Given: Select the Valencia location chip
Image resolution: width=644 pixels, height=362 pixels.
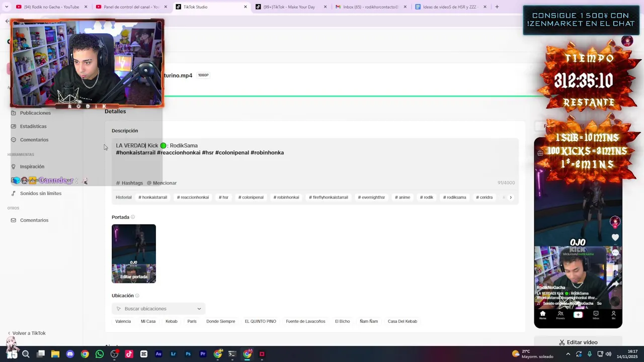Looking at the screenshot, I should pos(123,321).
